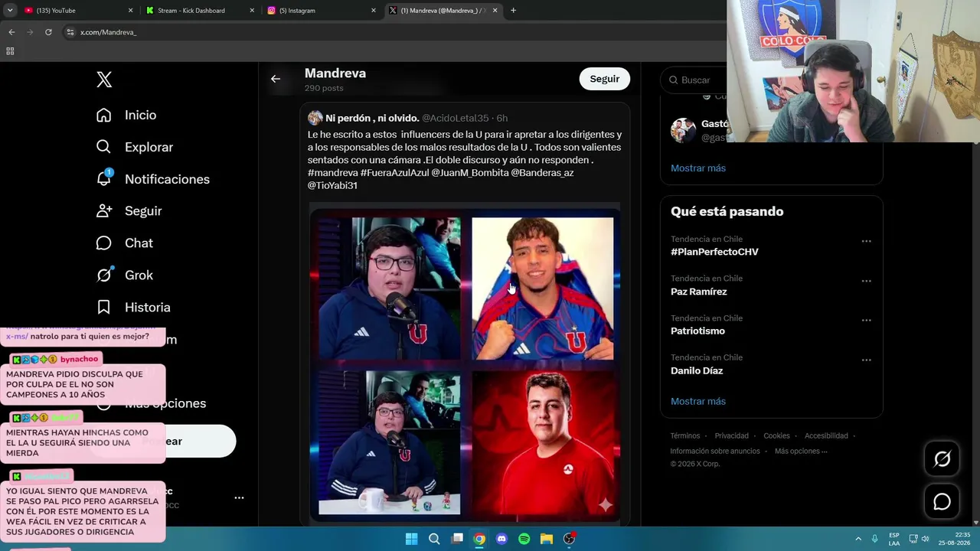Open the Chat bubble icon
The height and width of the screenshot is (551, 980).
point(104,243)
